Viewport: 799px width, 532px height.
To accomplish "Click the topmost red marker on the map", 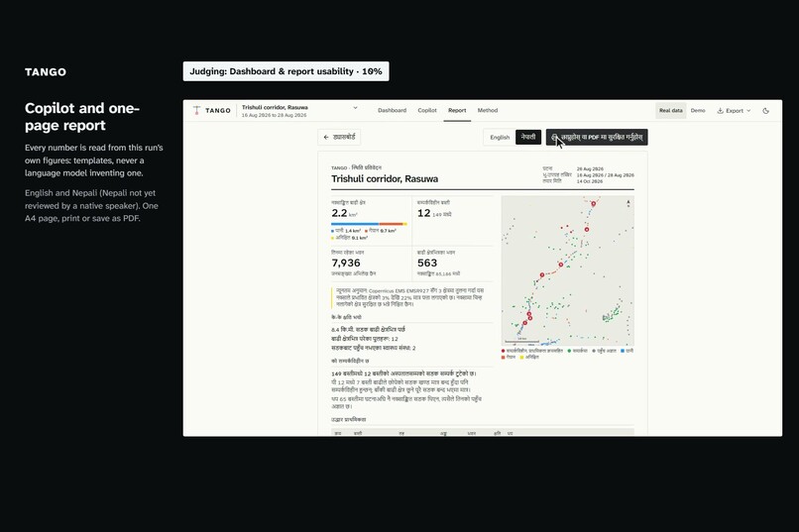I will (x=593, y=204).
